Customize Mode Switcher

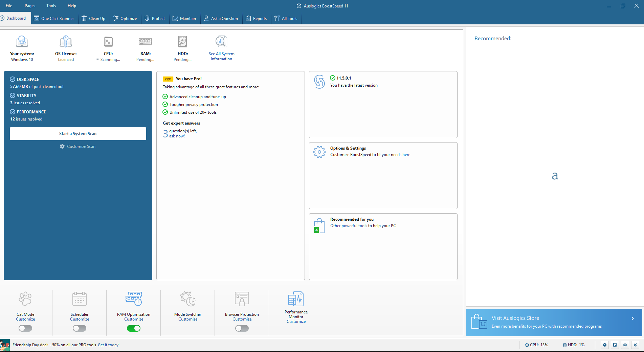pos(188,319)
